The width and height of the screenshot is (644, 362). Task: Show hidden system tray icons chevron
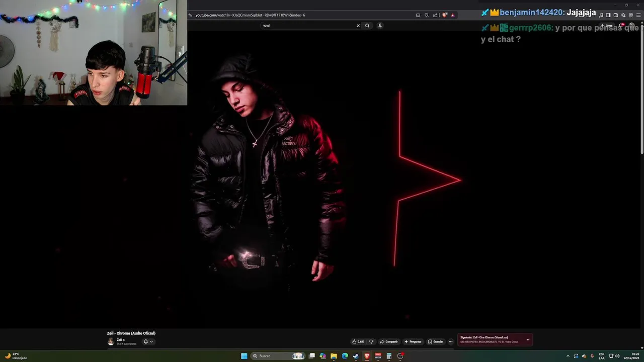click(568, 356)
